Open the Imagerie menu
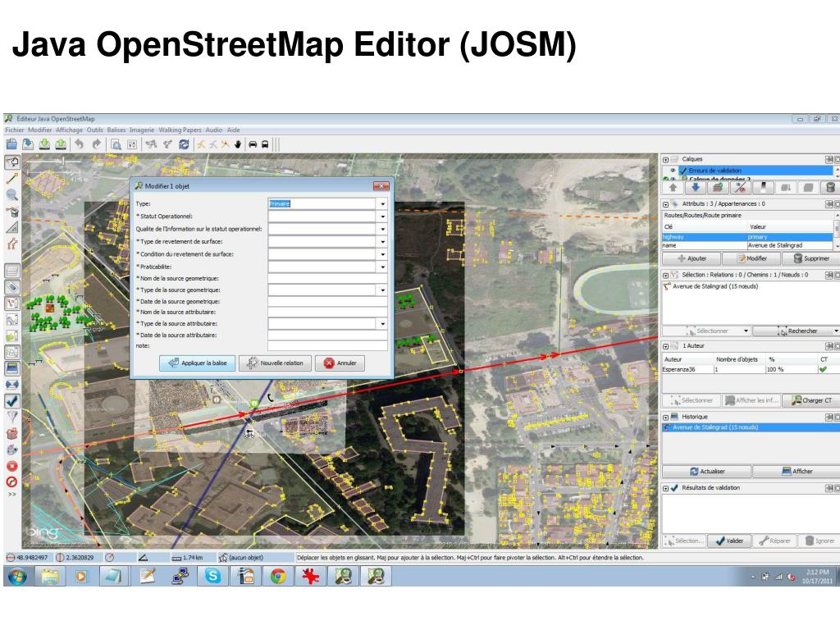The height and width of the screenshot is (630, 840). click(x=141, y=130)
